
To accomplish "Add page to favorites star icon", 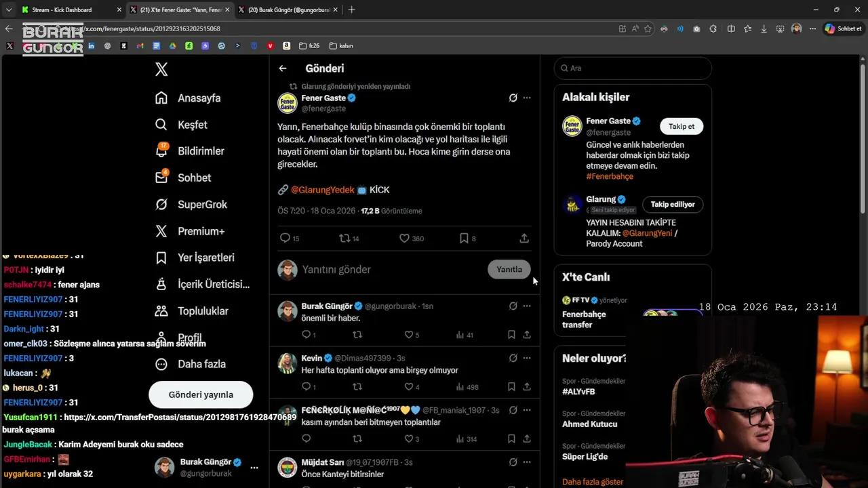I will [648, 28].
